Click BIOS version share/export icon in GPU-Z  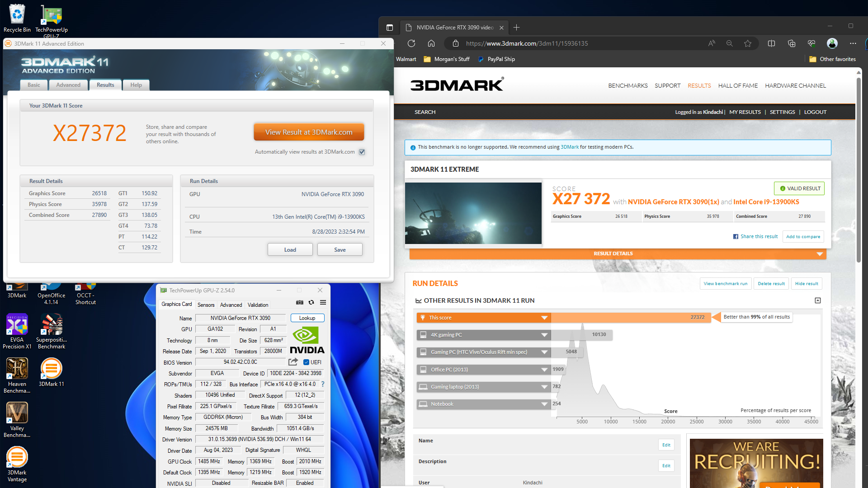point(293,362)
